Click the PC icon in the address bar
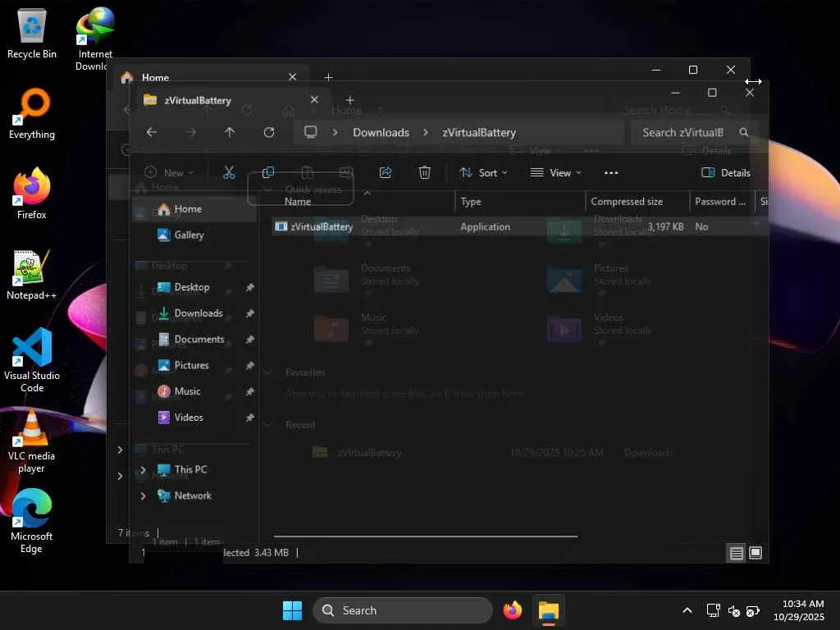 (311, 132)
